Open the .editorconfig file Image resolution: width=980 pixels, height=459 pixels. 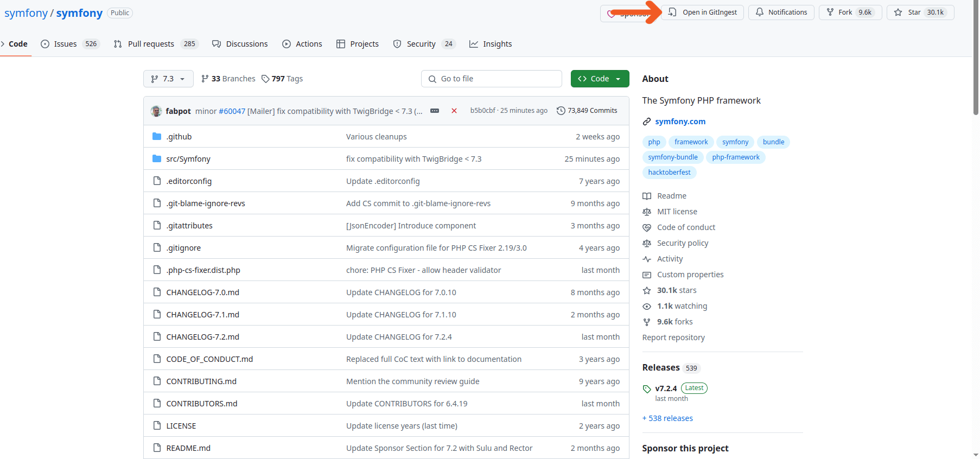tap(189, 181)
